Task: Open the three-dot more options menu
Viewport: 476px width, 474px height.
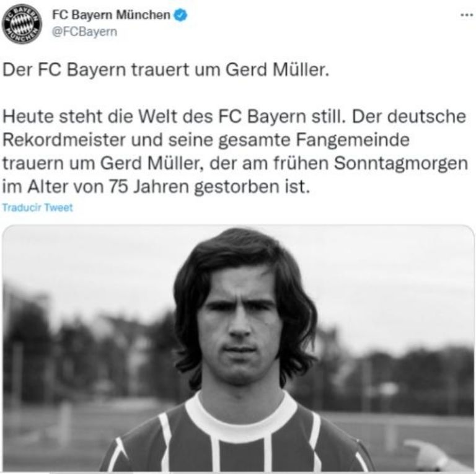Action: tap(467, 14)
